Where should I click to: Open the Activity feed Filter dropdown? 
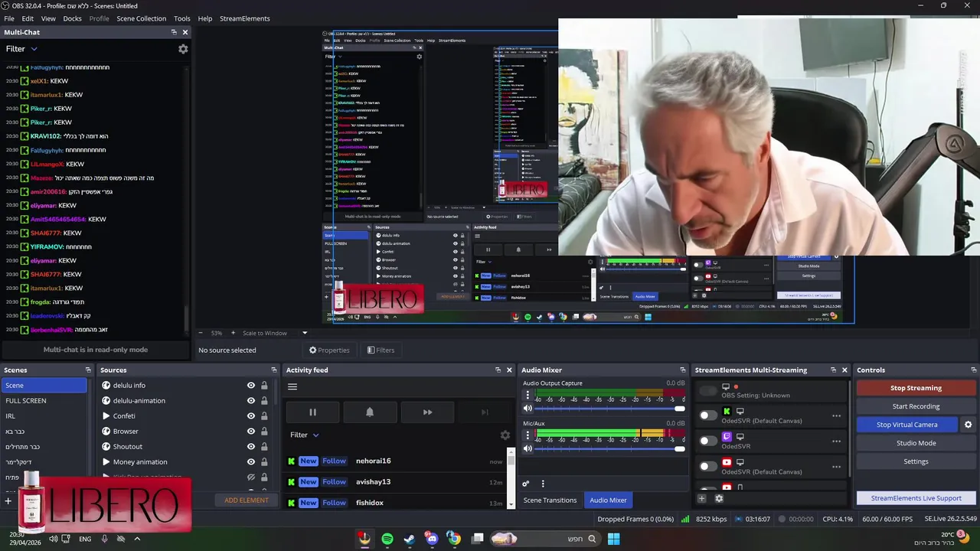click(x=305, y=435)
